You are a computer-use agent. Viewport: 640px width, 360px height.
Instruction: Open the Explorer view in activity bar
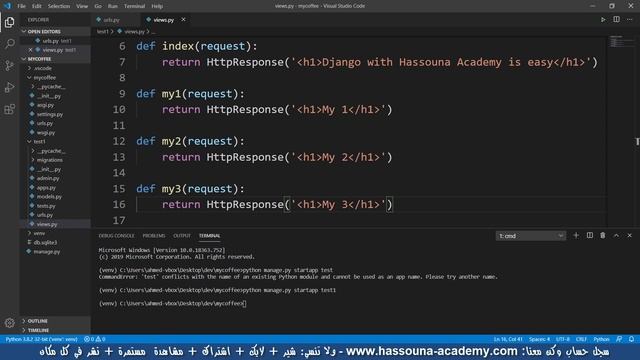click(x=9, y=22)
